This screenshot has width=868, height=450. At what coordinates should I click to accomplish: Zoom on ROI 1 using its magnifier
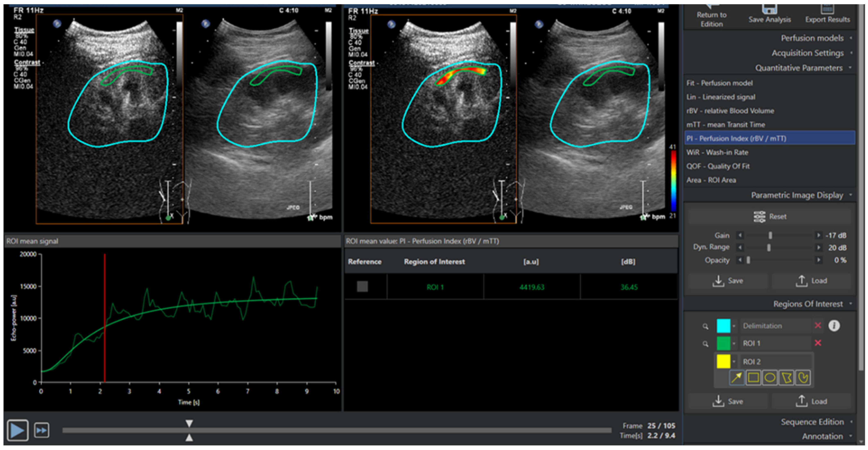click(x=705, y=344)
